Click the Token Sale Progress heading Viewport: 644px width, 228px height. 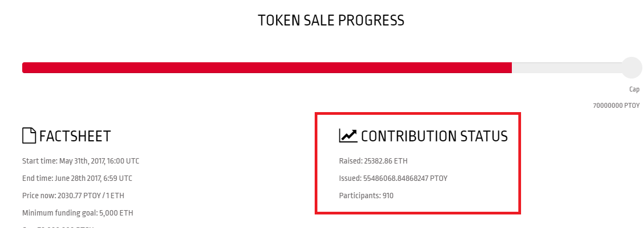[x=331, y=20]
